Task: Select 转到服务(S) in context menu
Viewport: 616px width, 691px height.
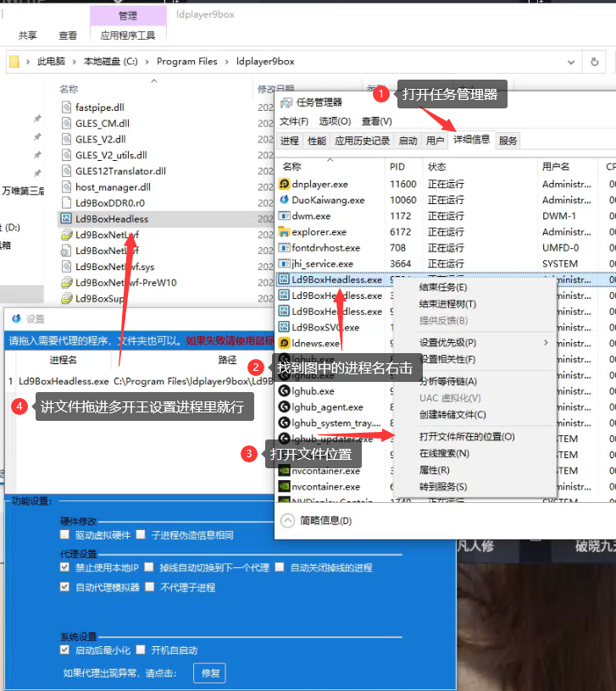Action: coord(443,487)
